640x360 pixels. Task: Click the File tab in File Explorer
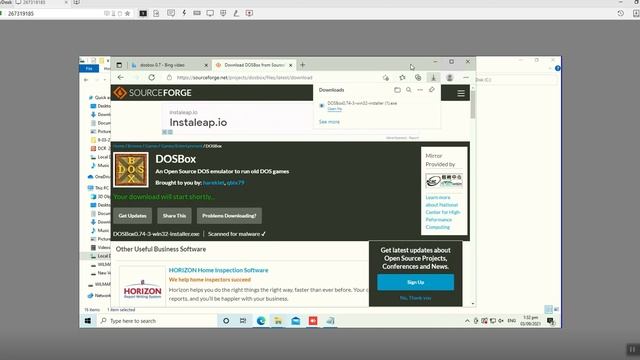(89, 69)
